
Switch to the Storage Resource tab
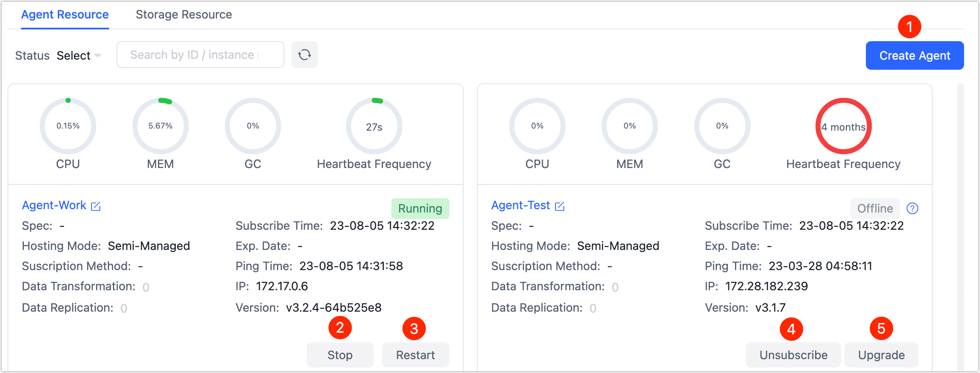click(184, 15)
